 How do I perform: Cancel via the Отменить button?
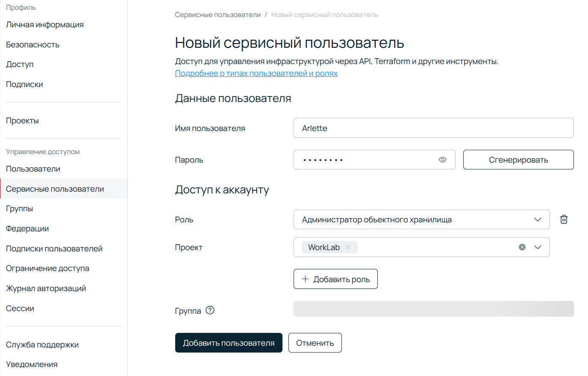(315, 343)
